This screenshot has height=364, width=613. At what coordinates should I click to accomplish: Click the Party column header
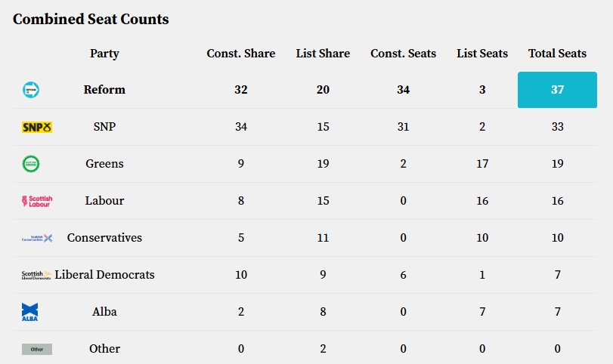coord(104,54)
